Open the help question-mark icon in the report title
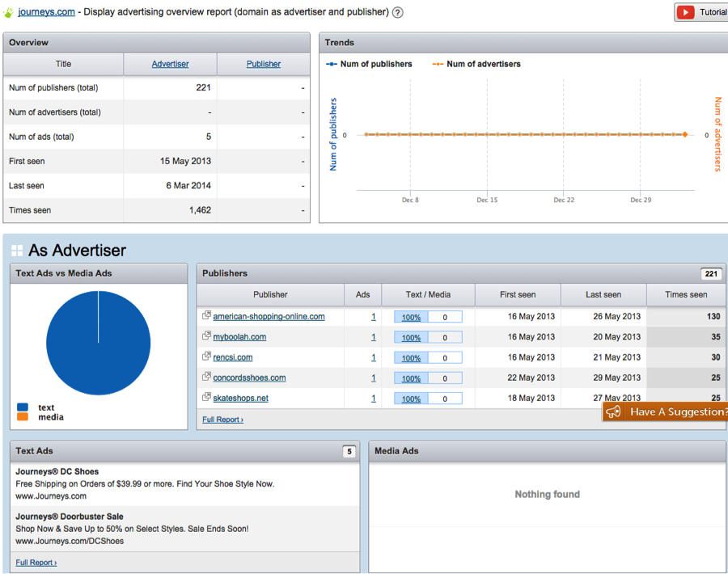This screenshot has width=728, height=574. (x=397, y=12)
